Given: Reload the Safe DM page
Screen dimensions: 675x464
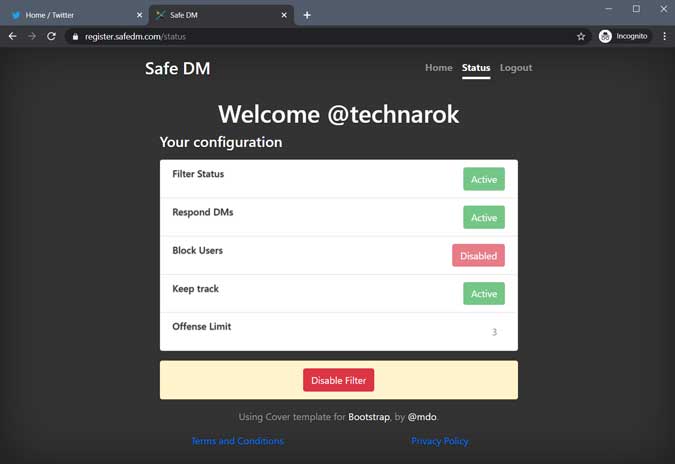Looking at the screenshot, I should tap(51, 37).
